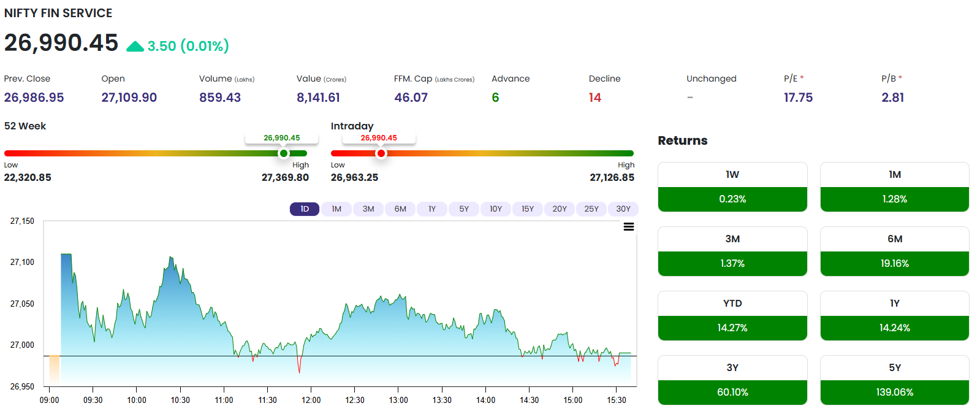Select the 1D chart range tab
The height and width of the screenshot is (414, 980).
305,209
